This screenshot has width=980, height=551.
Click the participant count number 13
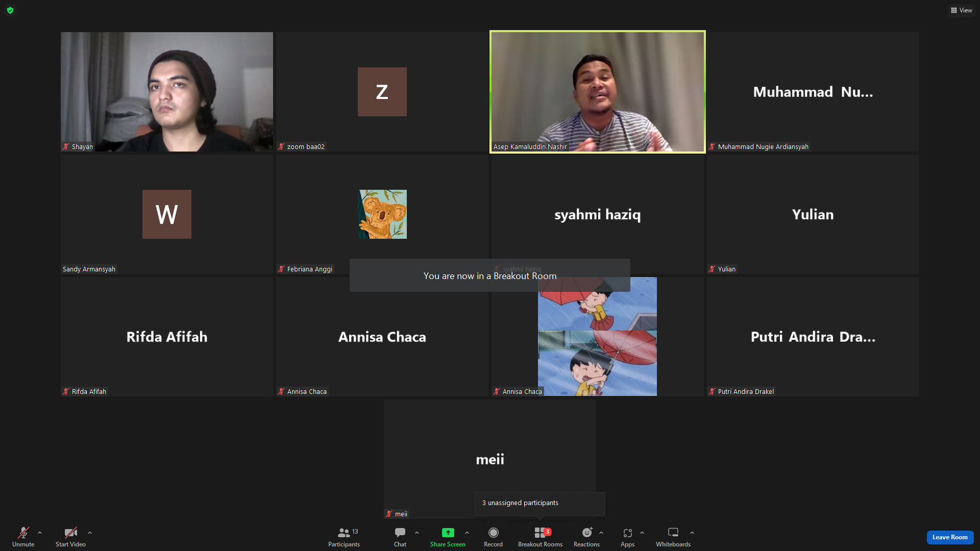(x=355, y=532)
